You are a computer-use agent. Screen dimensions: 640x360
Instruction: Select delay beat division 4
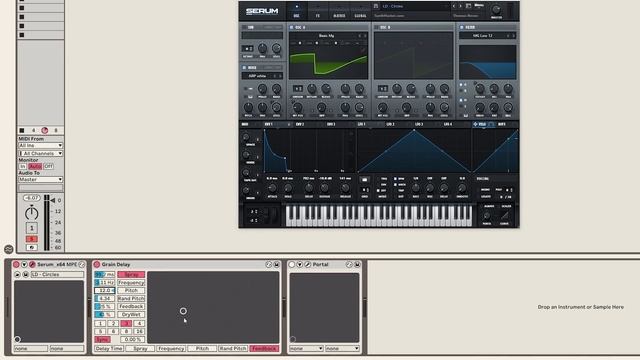coord(139,323)
